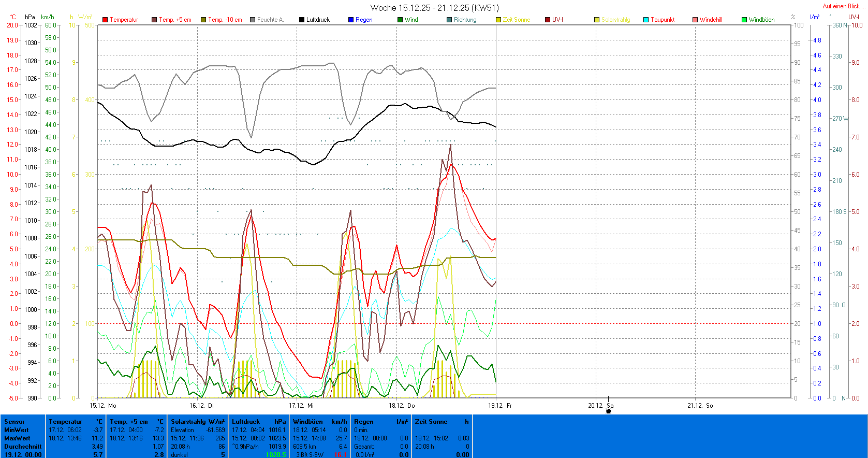Screen dimensions: 868x458
Task: Click the UV-I legend square
Action: pyautogui.click(x=548, y=20)
